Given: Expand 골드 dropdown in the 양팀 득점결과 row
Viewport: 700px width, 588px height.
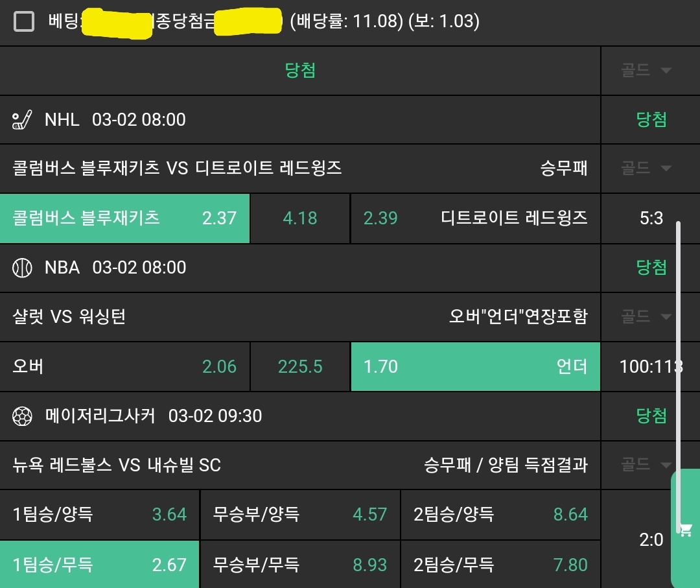Looking at the screenshot, I should tap(646, 464).
